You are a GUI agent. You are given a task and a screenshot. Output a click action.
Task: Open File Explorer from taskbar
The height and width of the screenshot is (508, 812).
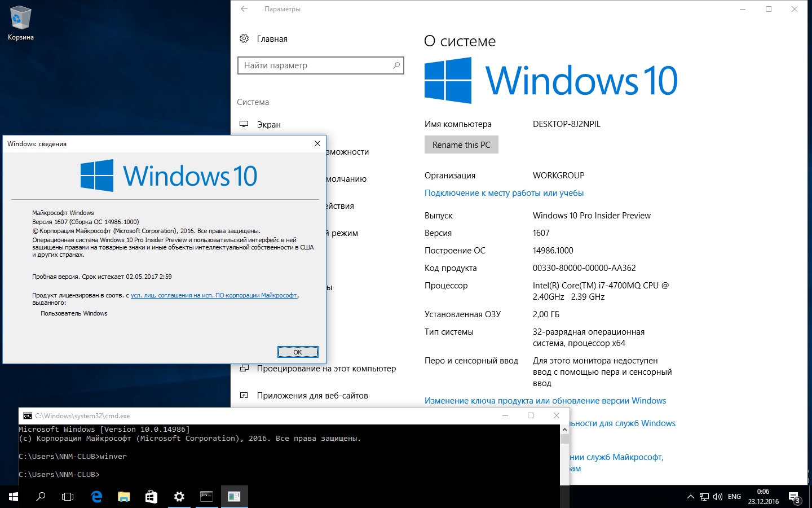pyautogui.click(x=123, y=497)
